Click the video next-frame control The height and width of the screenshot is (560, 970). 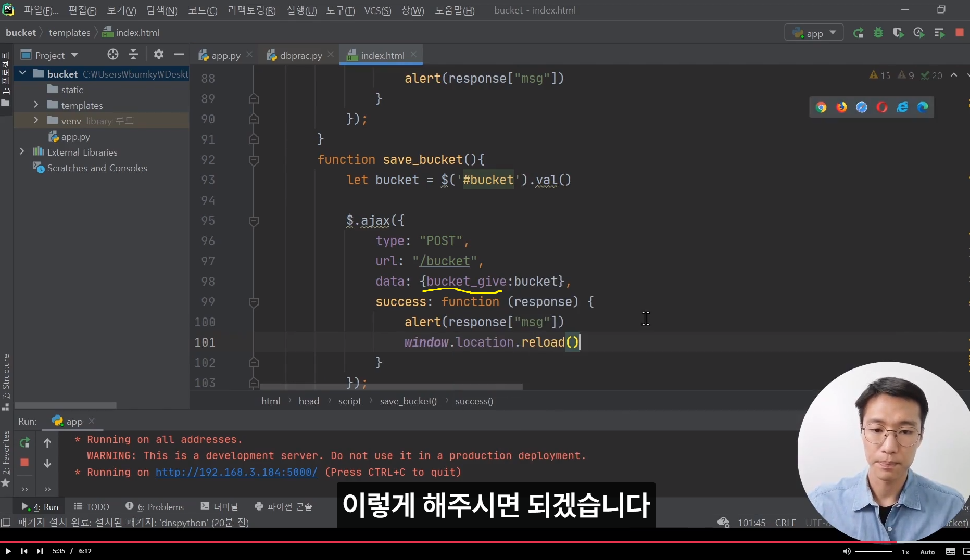[40, 551]
